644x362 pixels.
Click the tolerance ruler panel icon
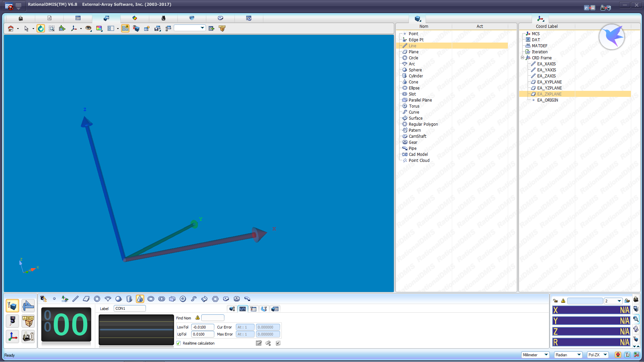coord(28,306)
